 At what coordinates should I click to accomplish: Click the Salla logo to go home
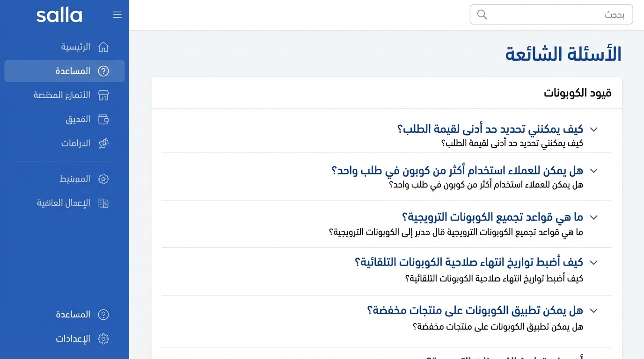[59, 14]
